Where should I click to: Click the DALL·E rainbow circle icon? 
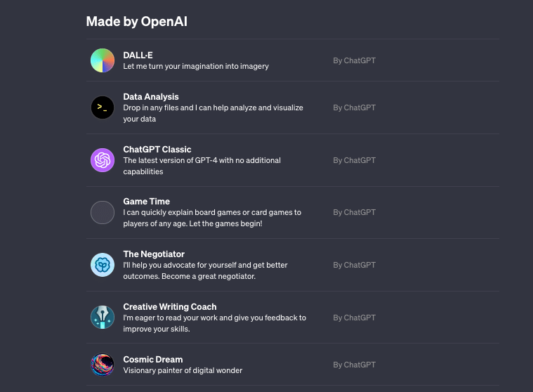click(x=103, y=60)
